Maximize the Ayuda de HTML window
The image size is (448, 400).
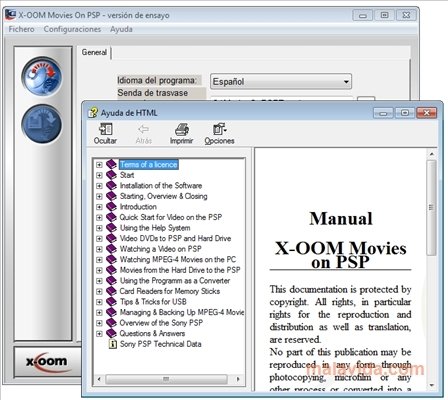405,113
